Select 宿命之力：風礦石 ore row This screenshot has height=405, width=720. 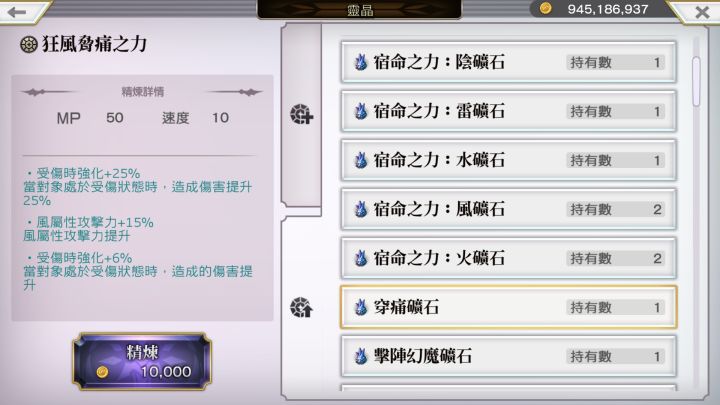508,209
